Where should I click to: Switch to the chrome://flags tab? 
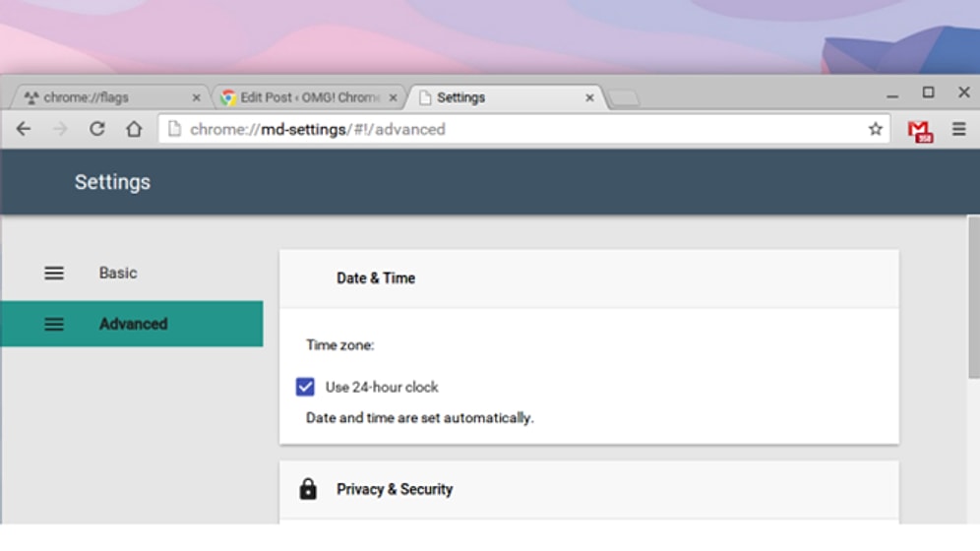98,98
